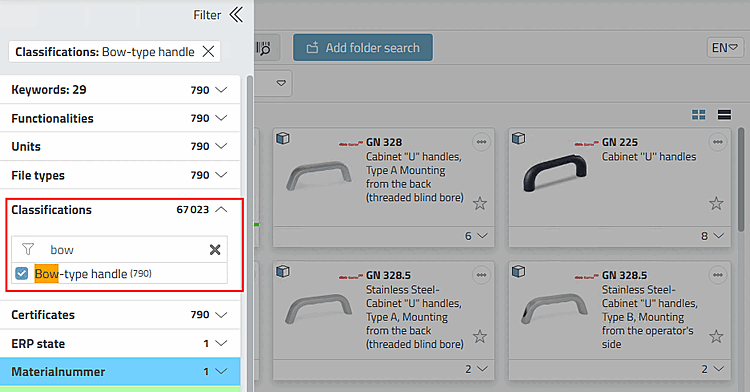The image size is (750, 392).
Task: Open the dropdown below the toolbar
Action: (281, 83)
